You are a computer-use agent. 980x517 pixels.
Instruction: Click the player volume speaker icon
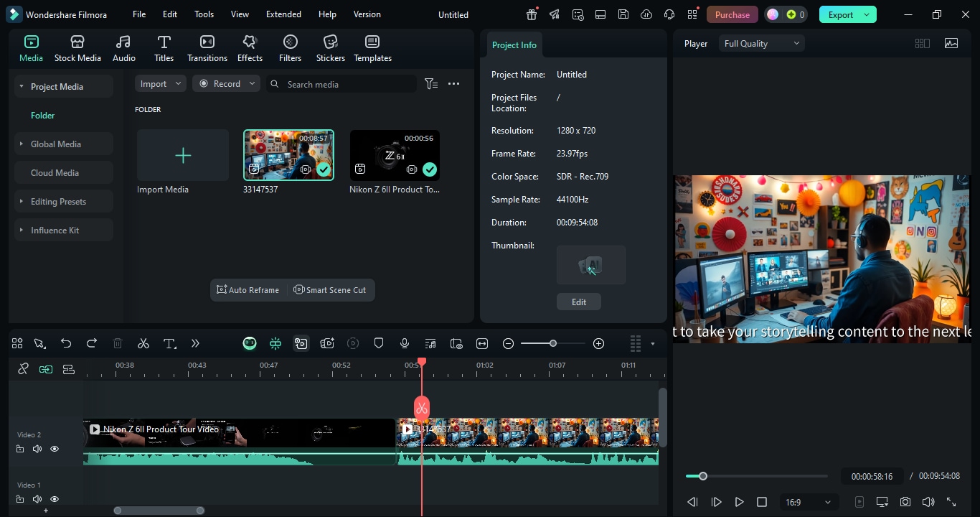click(x=928, y=502)
